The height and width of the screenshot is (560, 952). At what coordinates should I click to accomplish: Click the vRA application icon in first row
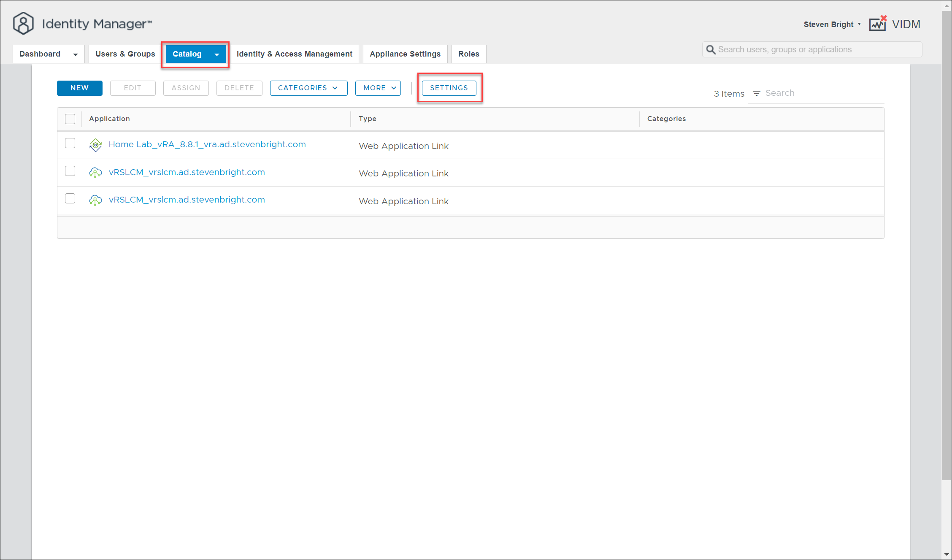coord(95,145)
